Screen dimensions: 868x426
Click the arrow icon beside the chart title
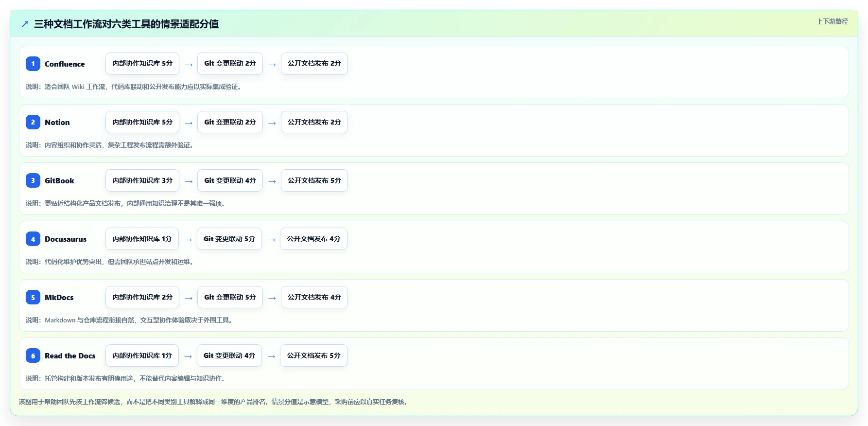pos(25,24)
